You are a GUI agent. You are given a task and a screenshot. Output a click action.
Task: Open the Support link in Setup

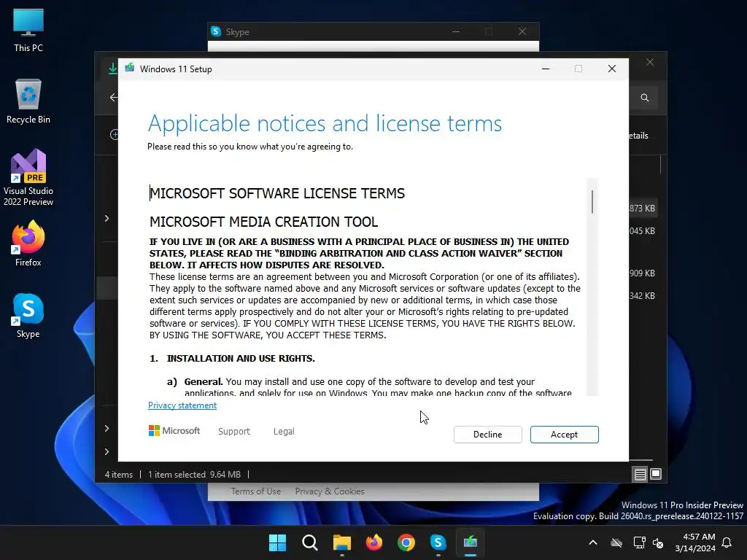pos(234,432)
